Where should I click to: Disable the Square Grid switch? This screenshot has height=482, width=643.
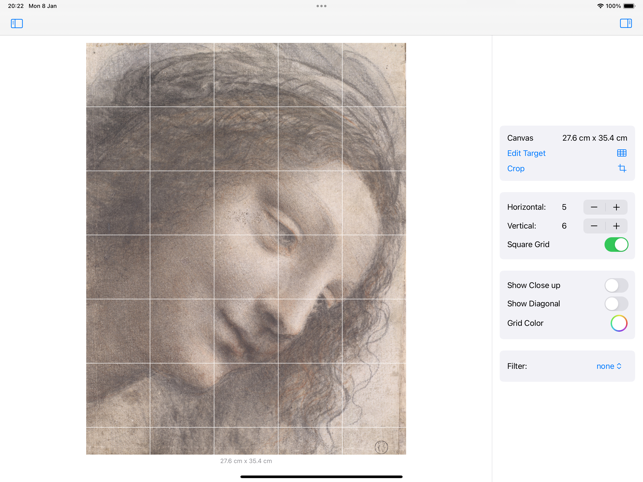616,244
